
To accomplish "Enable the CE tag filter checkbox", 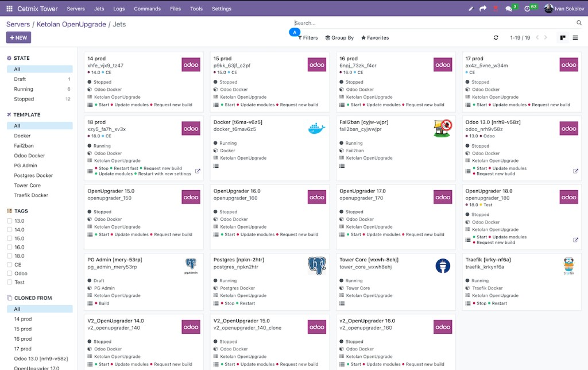I will click(x=9, y=265).
